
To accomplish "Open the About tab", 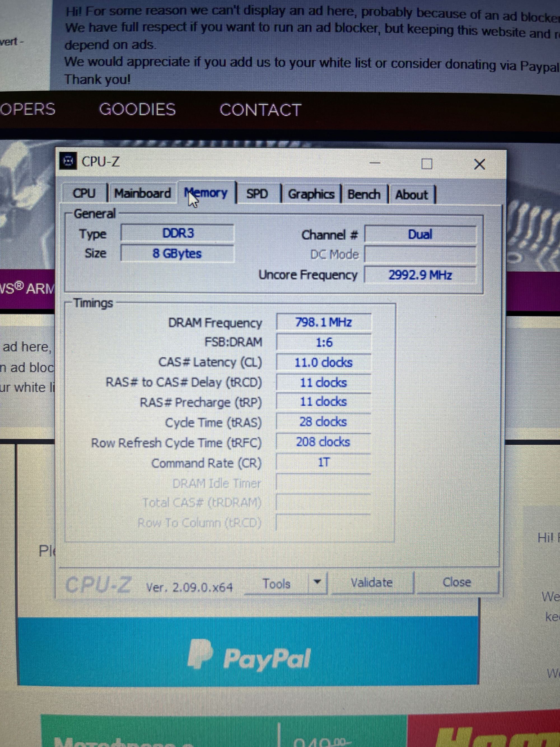I will pyautogui.click(x=412, y=195).
